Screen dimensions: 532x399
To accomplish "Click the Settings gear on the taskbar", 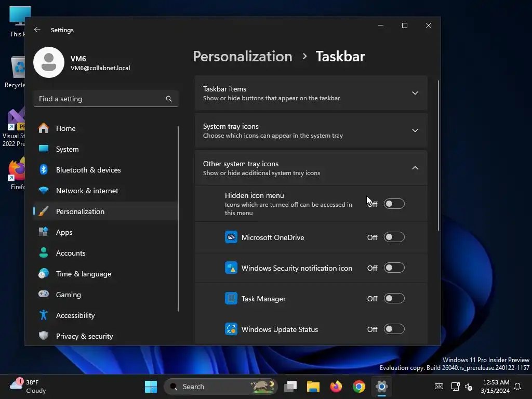I will coord(382,387).
